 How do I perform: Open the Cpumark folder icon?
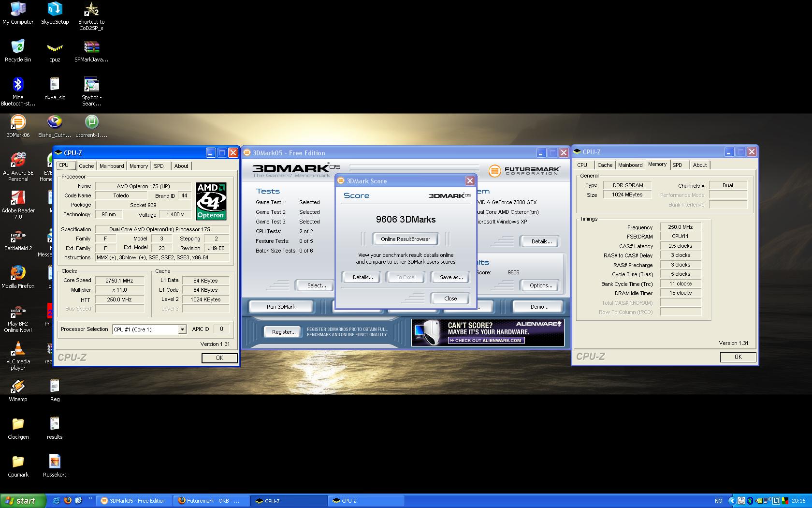[18, 466]
